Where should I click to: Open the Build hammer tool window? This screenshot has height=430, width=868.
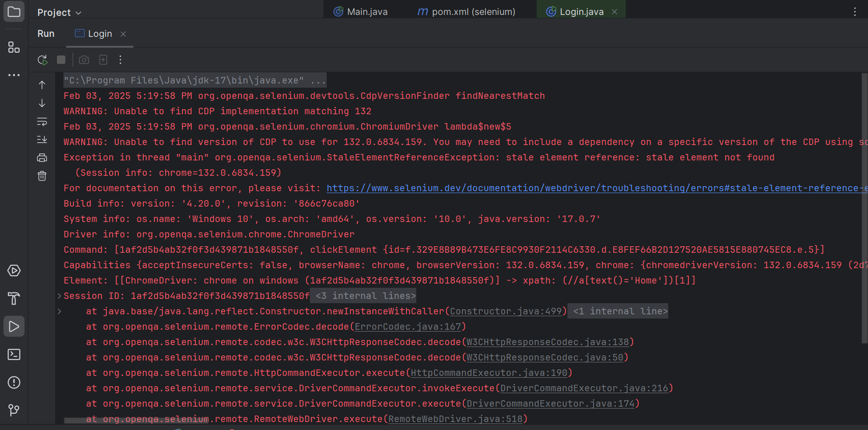[14, 298]
